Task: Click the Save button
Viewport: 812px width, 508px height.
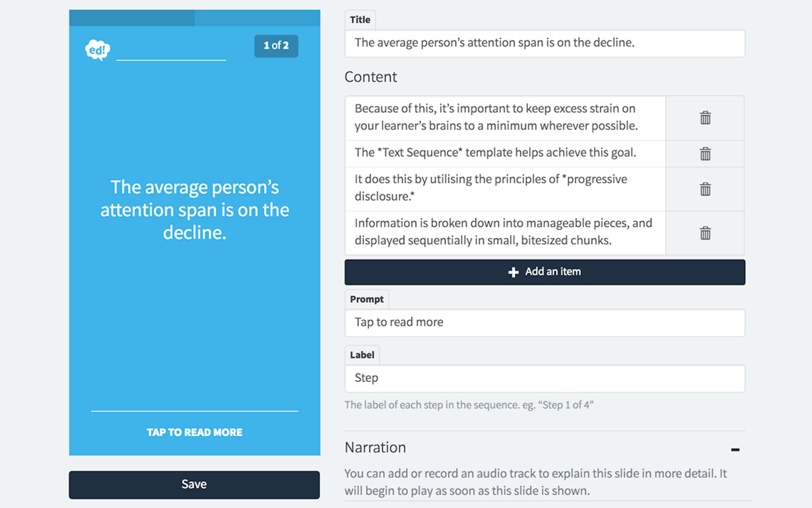Action: [194, 485]
